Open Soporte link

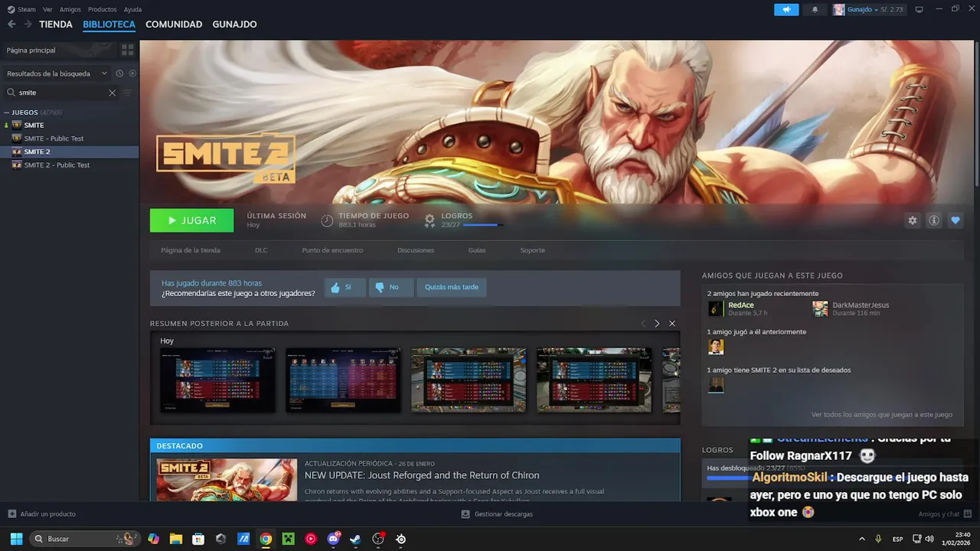533,250
